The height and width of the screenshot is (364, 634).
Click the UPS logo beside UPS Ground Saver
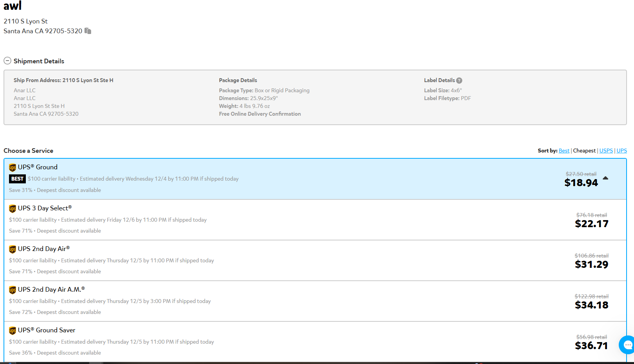coord(13,330)
